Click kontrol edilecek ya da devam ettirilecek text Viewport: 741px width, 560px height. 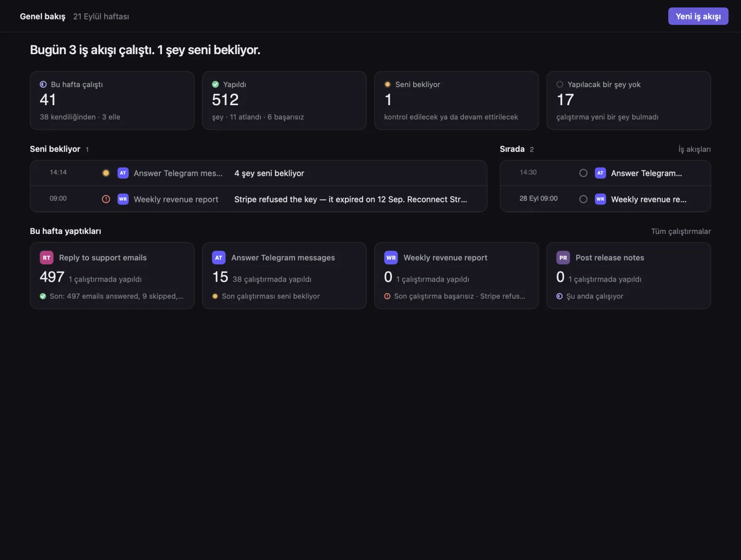451,117
